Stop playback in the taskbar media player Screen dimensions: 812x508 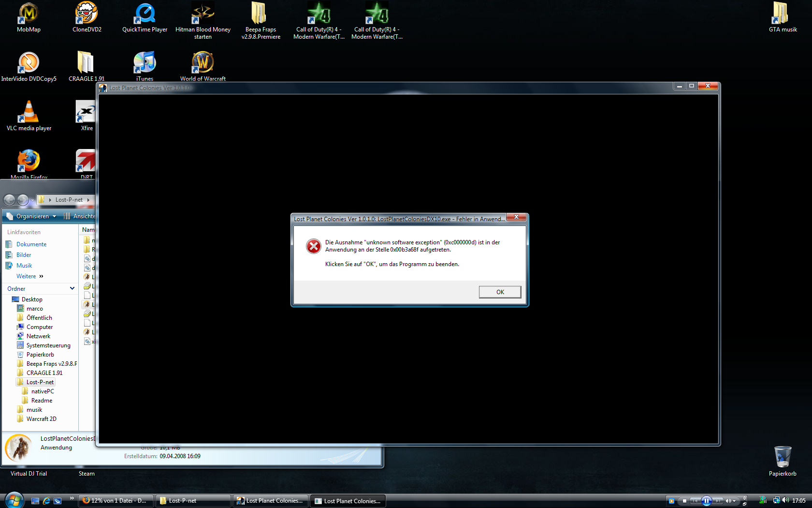(684, 501)
